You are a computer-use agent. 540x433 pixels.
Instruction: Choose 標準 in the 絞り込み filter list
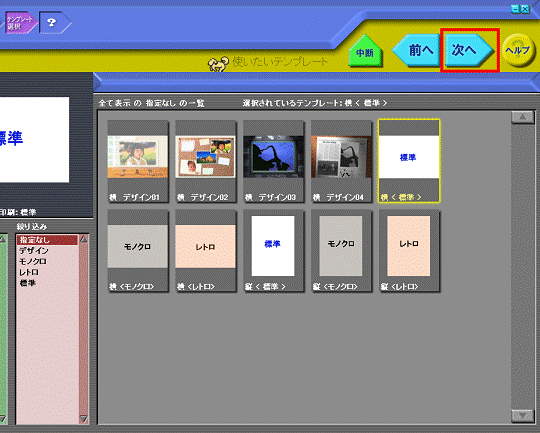(47, 283)
